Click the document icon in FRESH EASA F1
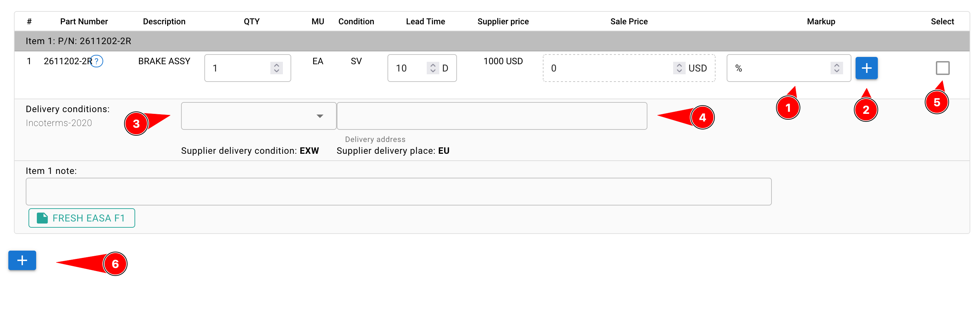Image resolution: width=980 pixels, height=311 pixels. click(x=42, y=218)
